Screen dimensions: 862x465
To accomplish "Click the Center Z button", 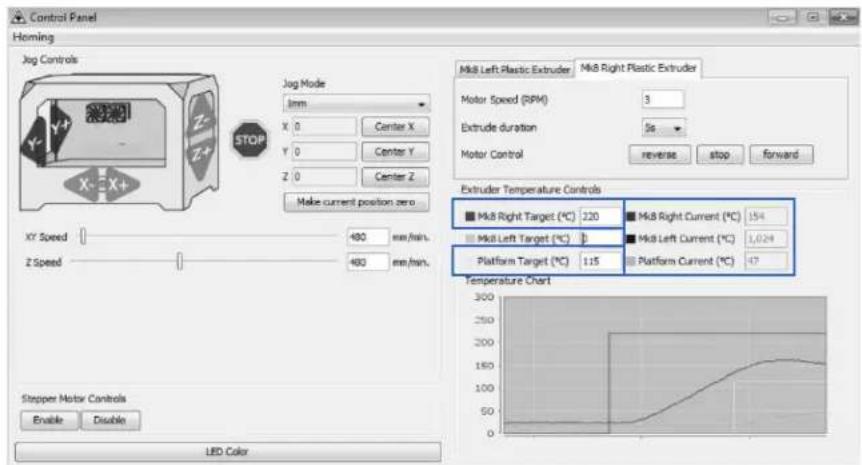I will tap(395, 177).
